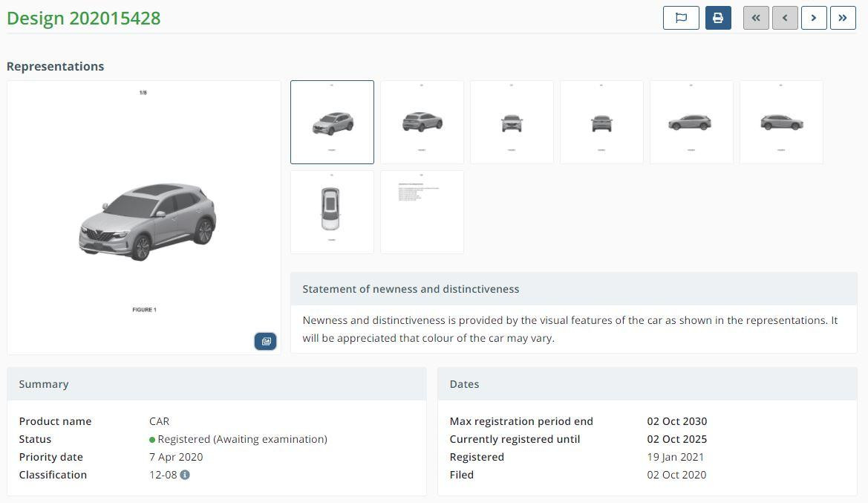Jump to last design result
Viewport: 868px width, 503px height.
point(843,18)
